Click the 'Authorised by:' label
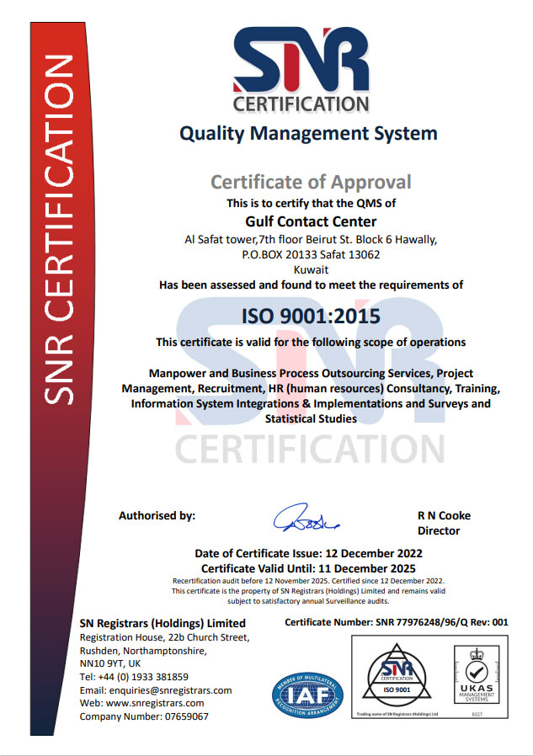 (x=157, y=516)
